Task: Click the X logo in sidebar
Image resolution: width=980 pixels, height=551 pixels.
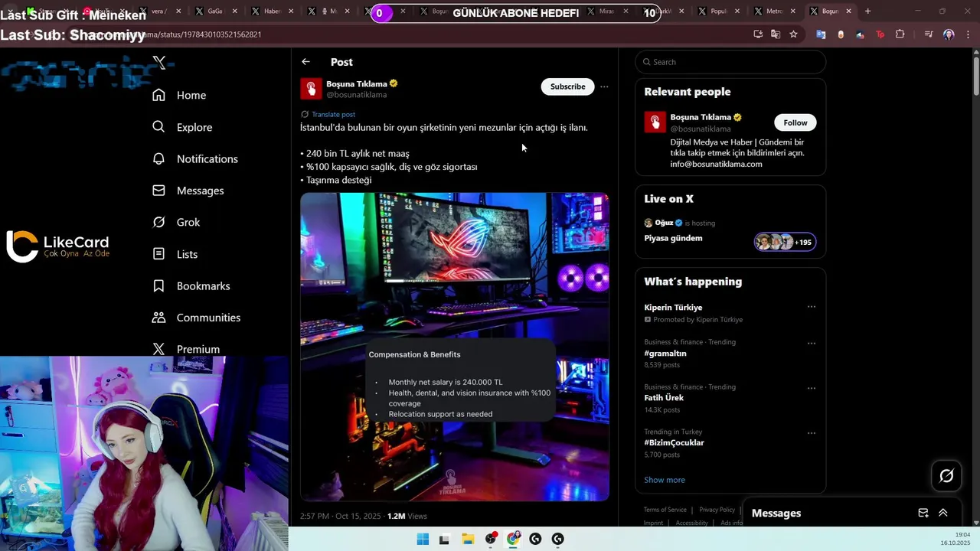Action: tap(159, 62)
